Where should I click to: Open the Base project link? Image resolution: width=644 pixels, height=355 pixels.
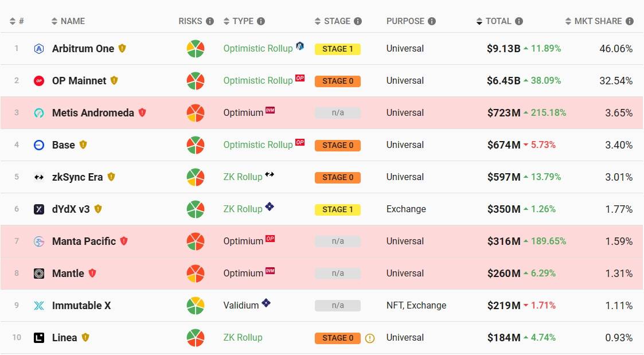[x=63, y=145]
